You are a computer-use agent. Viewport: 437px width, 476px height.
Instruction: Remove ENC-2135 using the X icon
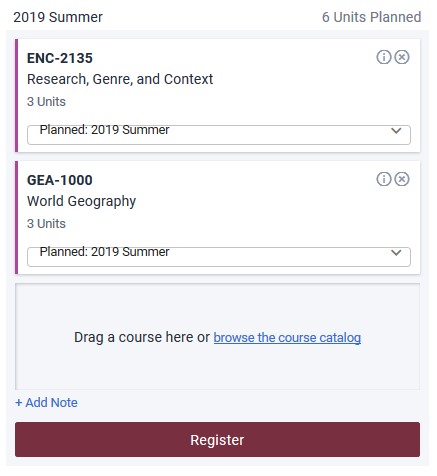(402, 57)
